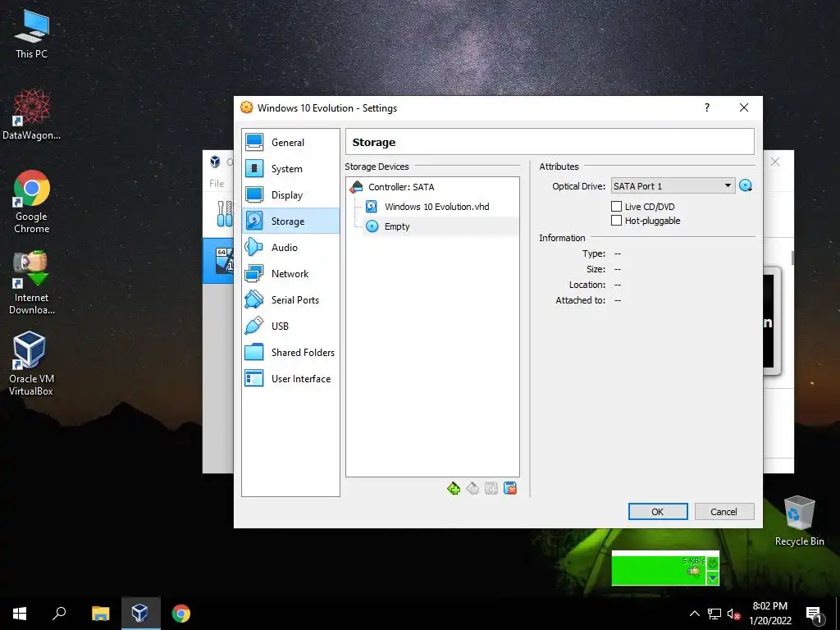Click the add attachment icon
The image size is (840, 630).
click(491, 488)
